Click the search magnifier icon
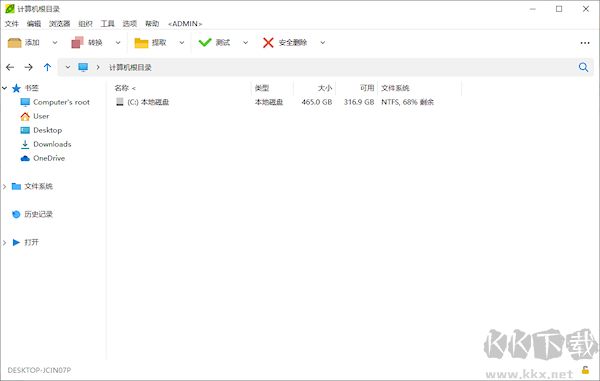This screenshot has height=381, width=600. tap(583, 67)
